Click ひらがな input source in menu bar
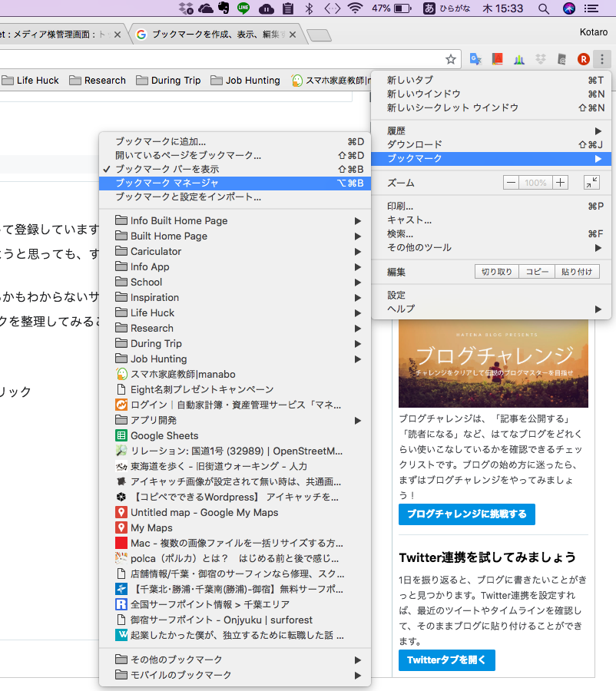This screenshot has width=616, height=691. 447,8
